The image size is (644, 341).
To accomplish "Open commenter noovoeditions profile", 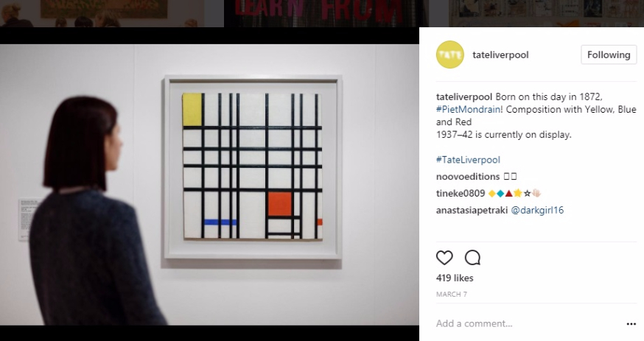I will pos(468,177).
